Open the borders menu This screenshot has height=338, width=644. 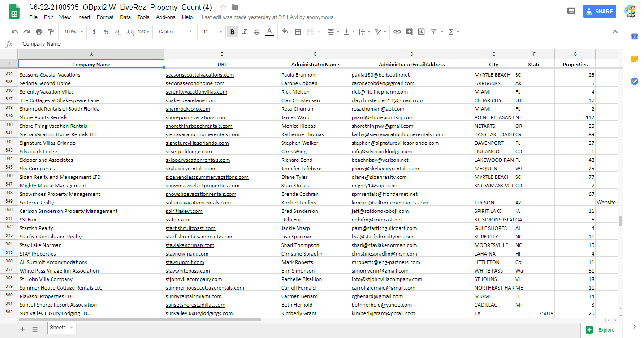click(298, 32)
